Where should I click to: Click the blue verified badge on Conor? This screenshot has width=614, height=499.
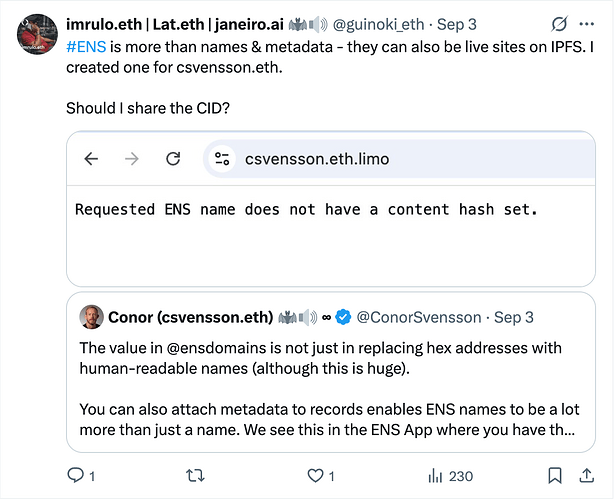[343, 317]
